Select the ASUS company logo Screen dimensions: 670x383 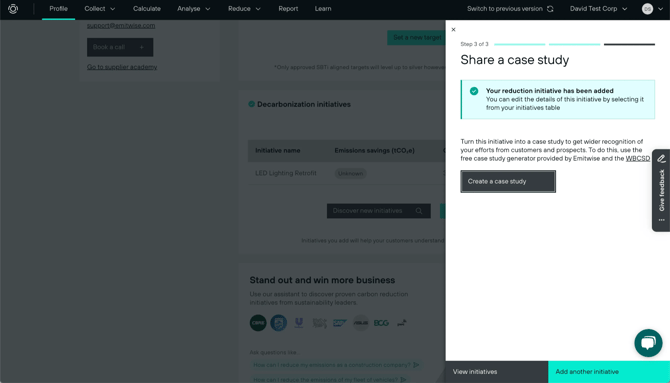click(361, 323)
